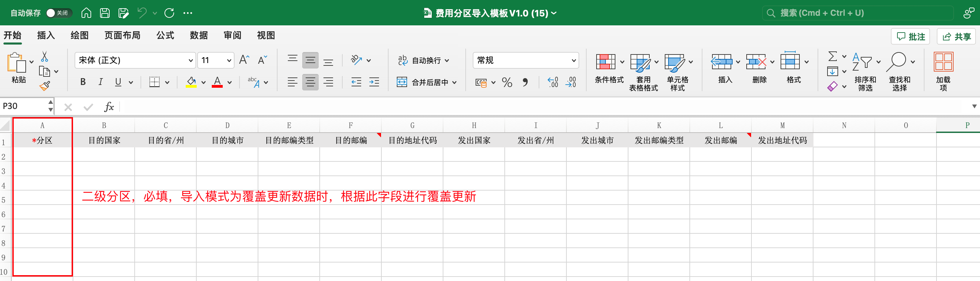This screenshot has height=281, width=980.
Task: Click the increase font size icon
Action: pyautogui.click(x=244, y=60)
